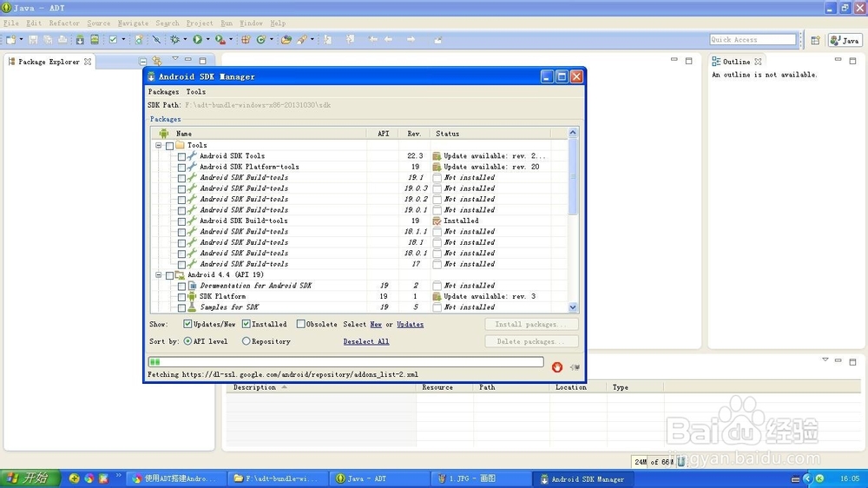Viewport: 868px width, 488px height.
Task: Close the Package Explorer tab with X
Action: (x=88, y=62)
